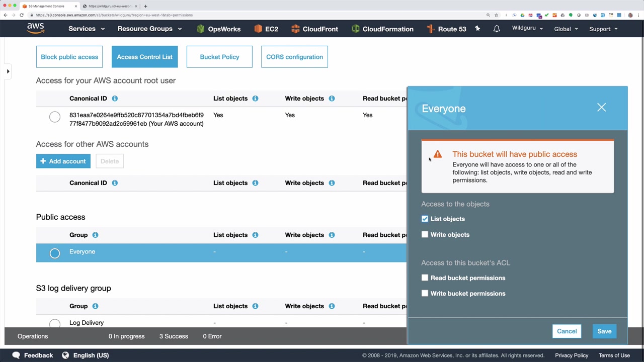Click info icon beside log delivery Write objects
644x362 pixels.
[x=332, y=306]
